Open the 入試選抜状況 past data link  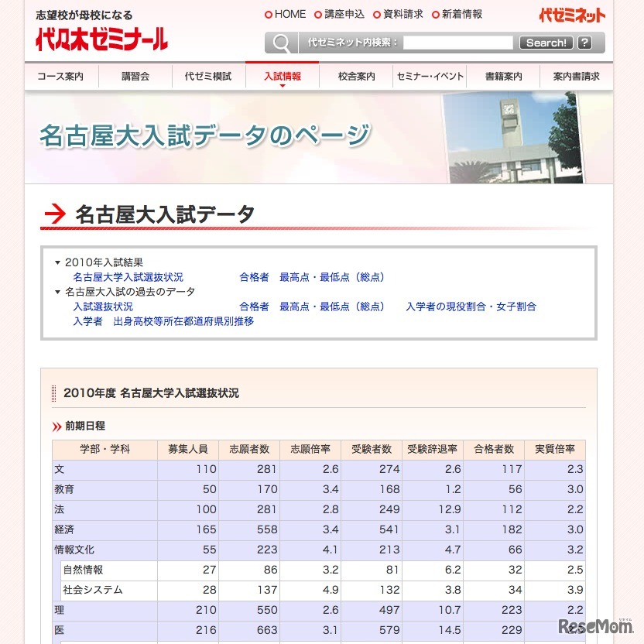coord(103,307)
